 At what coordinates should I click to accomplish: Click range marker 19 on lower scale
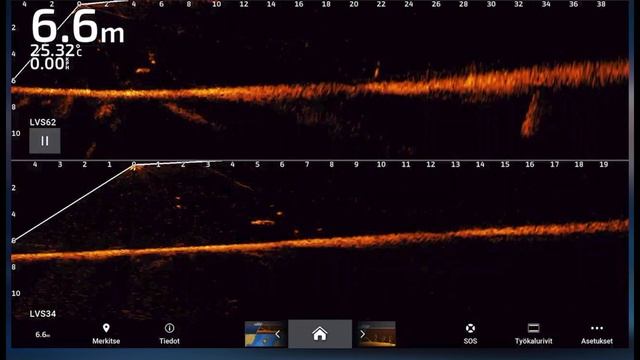pyautogui.click(x=604, y=164)
